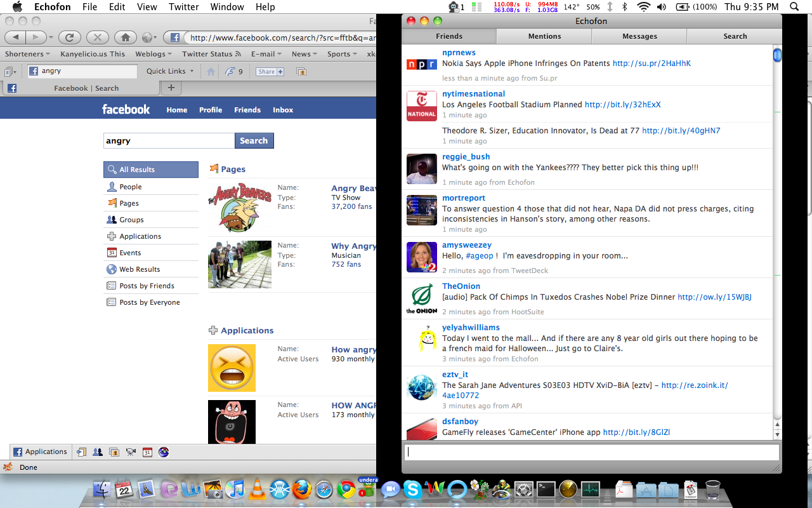The height and width of the screenshot is (508, 812).
Task: Stop loading with the X toolbar button
Action: pos(97,37)
